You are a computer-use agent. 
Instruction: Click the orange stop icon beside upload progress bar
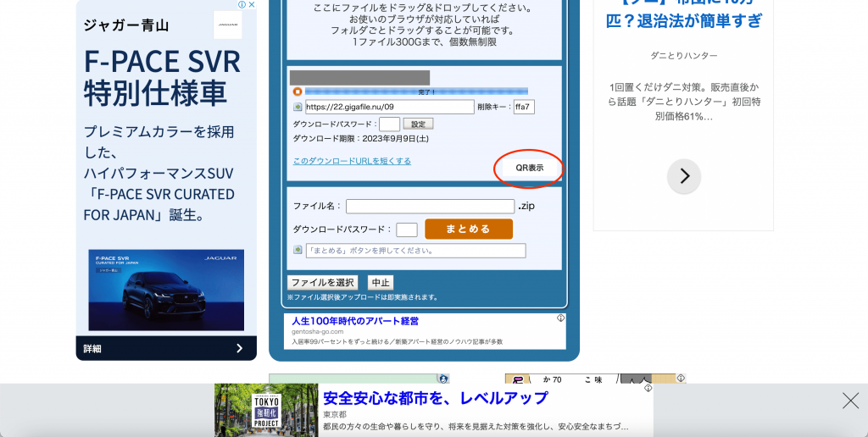pos(298,91)
